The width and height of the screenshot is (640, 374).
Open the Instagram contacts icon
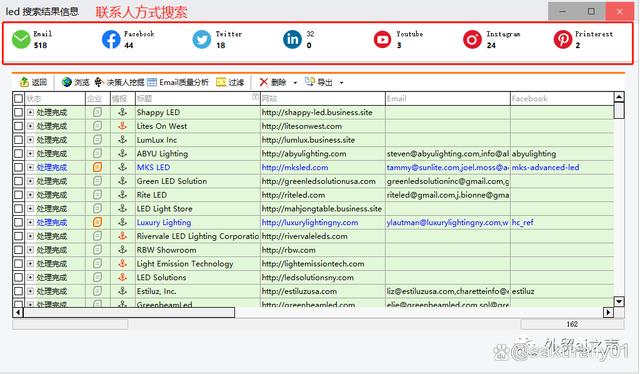(x=472, y=39)
